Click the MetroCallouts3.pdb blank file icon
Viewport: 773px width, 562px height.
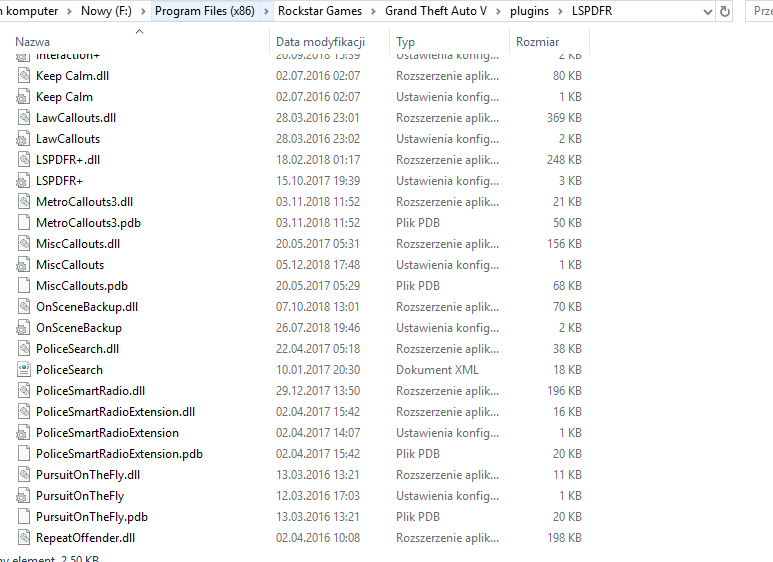pyautogui.click(x=23, y=223)
